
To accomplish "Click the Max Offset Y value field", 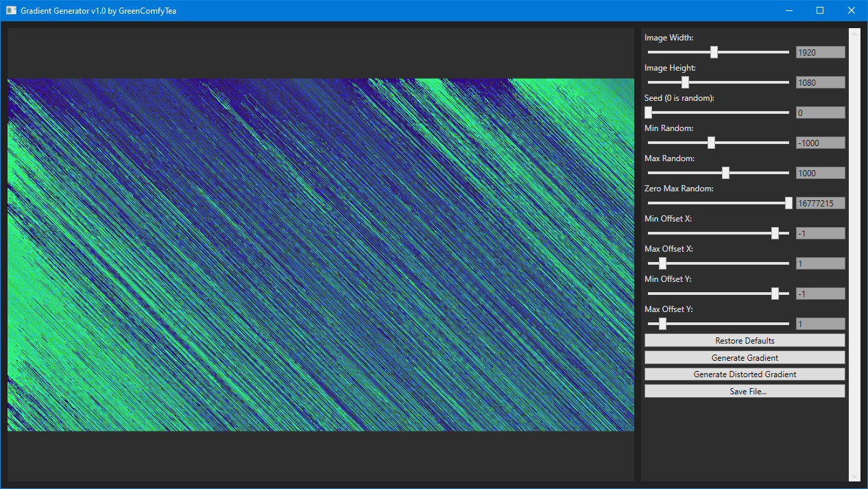I will [820, 324].
